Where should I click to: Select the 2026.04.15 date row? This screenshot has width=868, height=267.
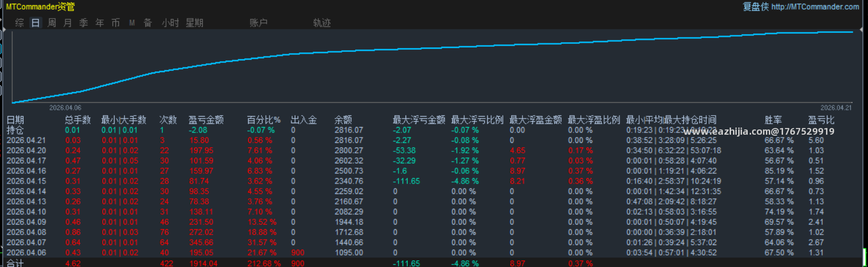pos(26,181)
